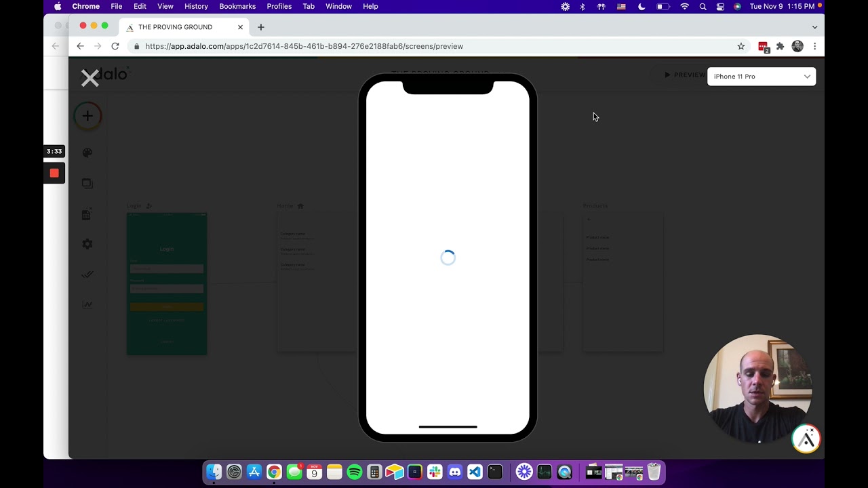
Task: Open the File menu
Action: pyautogui.click(x=117, y=6)
